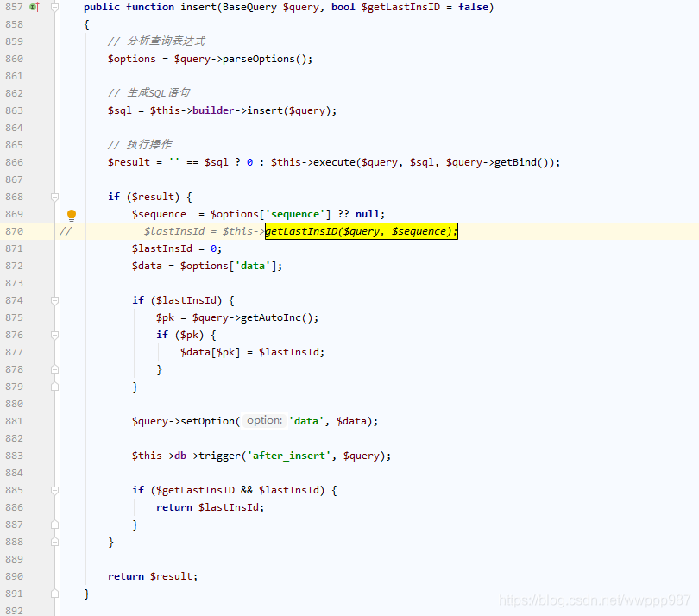The width and height of the screenshot is (699, 616).
Task: Click the 'option:' parameter hint
Action: pyautogui.click(x=264, y=421)
